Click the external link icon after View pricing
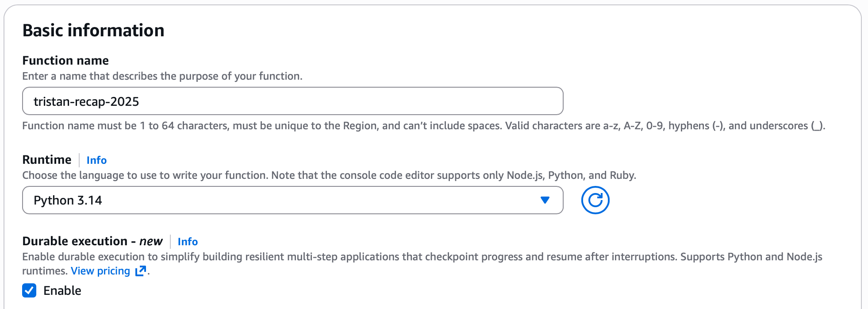868x309 pixels. point(140,271)
